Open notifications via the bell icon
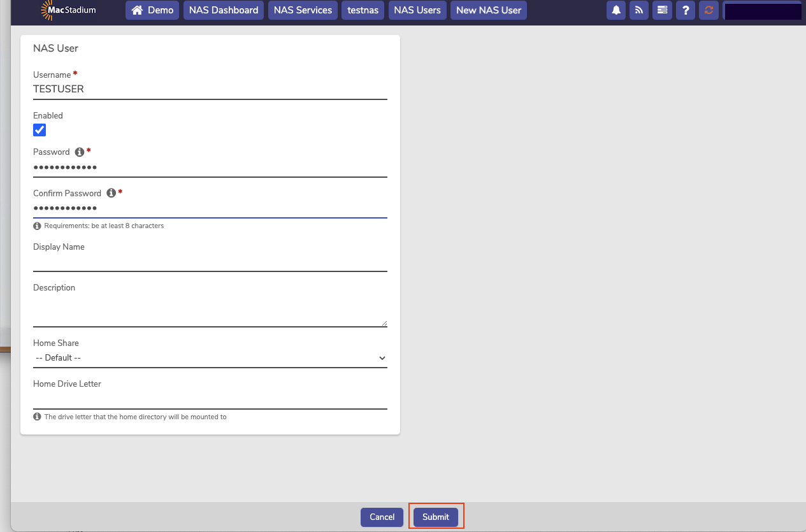The width and height of the screenshot is (806, 532). tap(615, 10)
